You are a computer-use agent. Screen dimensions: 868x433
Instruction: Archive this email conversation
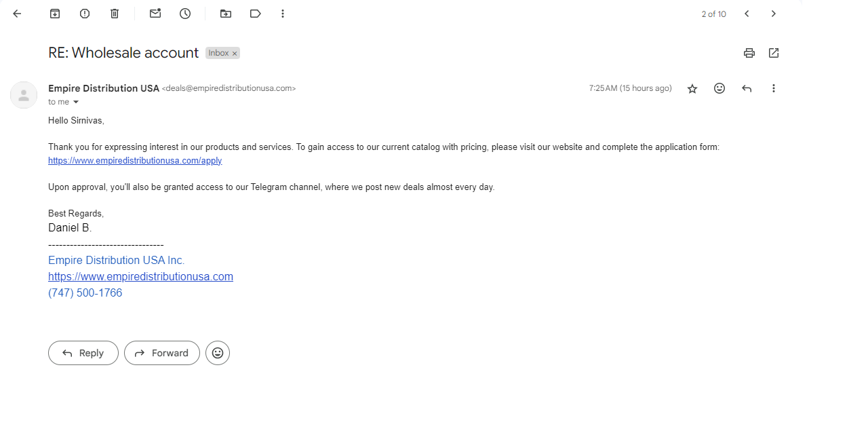55,14
